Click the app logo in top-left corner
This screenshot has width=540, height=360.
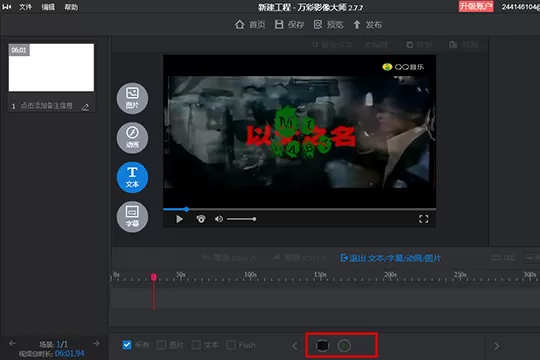point(7,7)
